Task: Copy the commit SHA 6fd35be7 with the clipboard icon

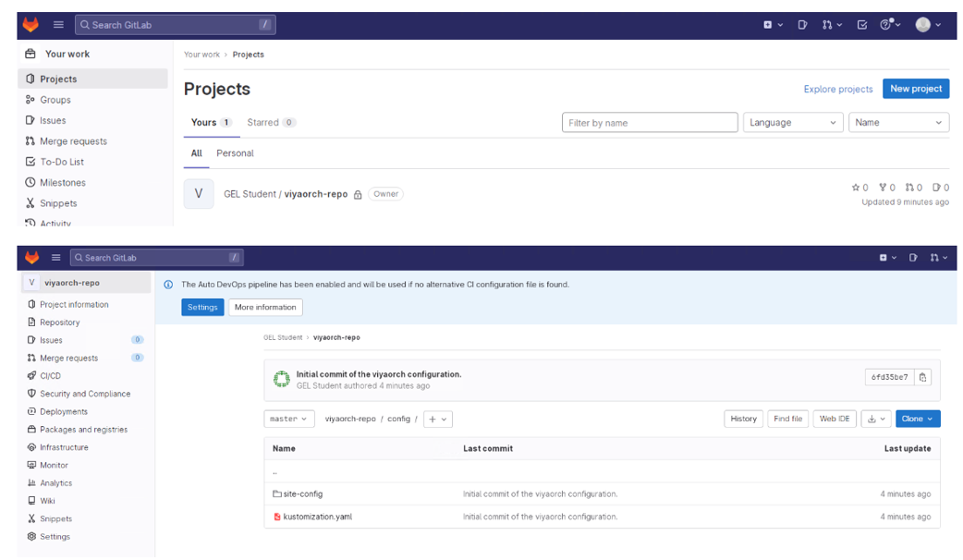Action: click(x=923, y=377)
